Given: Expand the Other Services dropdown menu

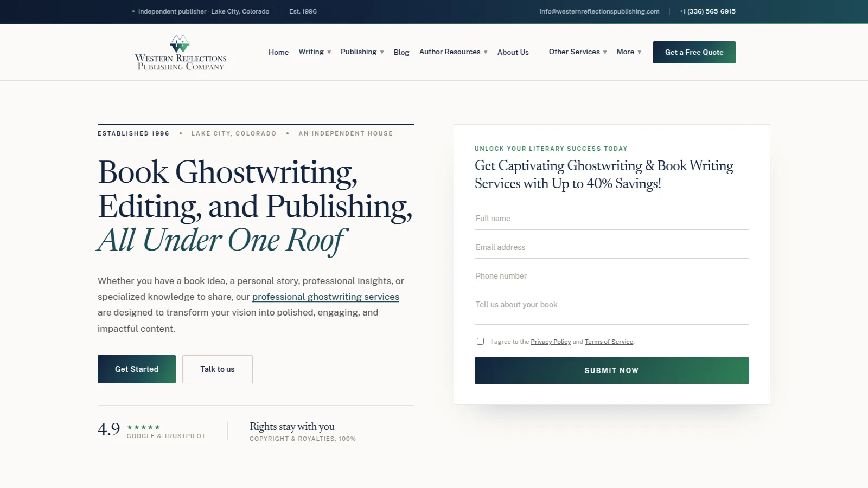Looking at the screenshot, I should click(578, 52).
